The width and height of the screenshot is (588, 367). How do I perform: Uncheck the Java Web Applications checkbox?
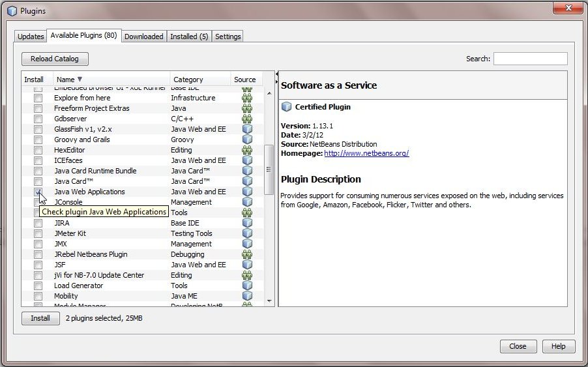(x=38, y=192)
